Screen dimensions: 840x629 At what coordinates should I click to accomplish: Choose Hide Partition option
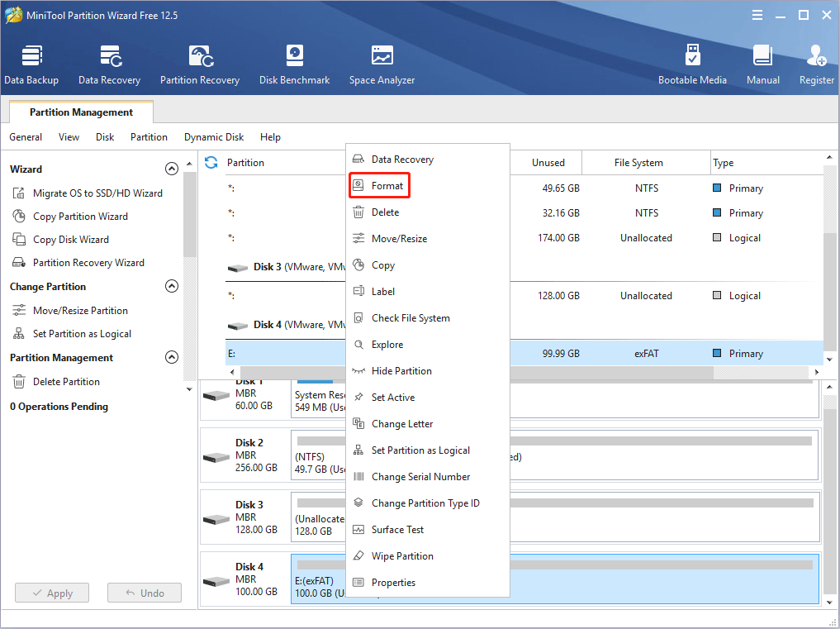pyautogui.click(x=428, y=371)
